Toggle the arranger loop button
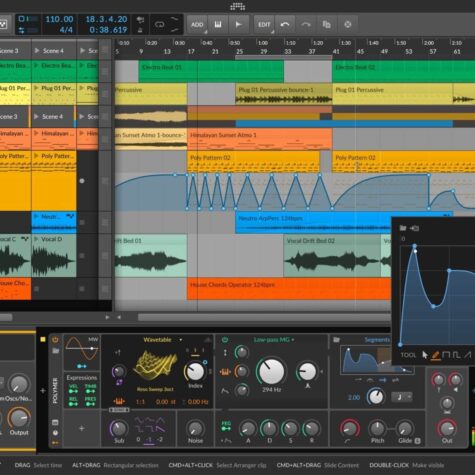 pyautogui.click(x=160, y=24)
